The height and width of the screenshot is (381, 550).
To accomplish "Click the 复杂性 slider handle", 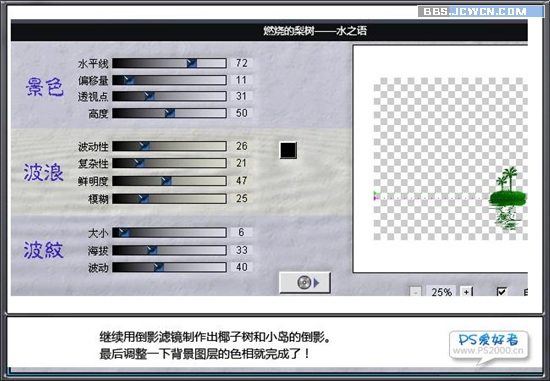I will (x=140, y=163).
